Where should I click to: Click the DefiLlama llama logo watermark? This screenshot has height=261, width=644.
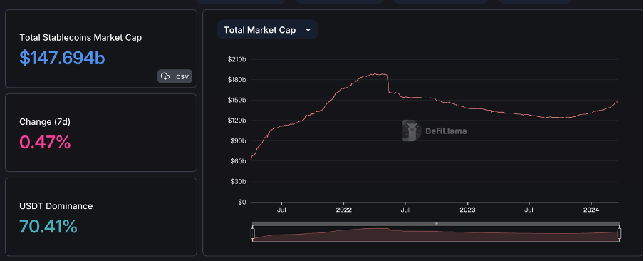(x=412, y=130)
